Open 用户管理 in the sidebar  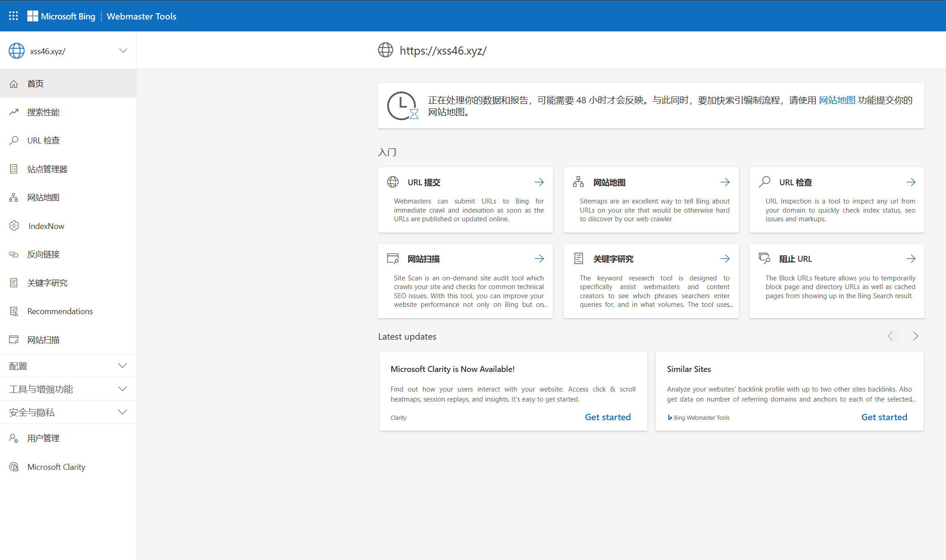(x=68, y=438)
